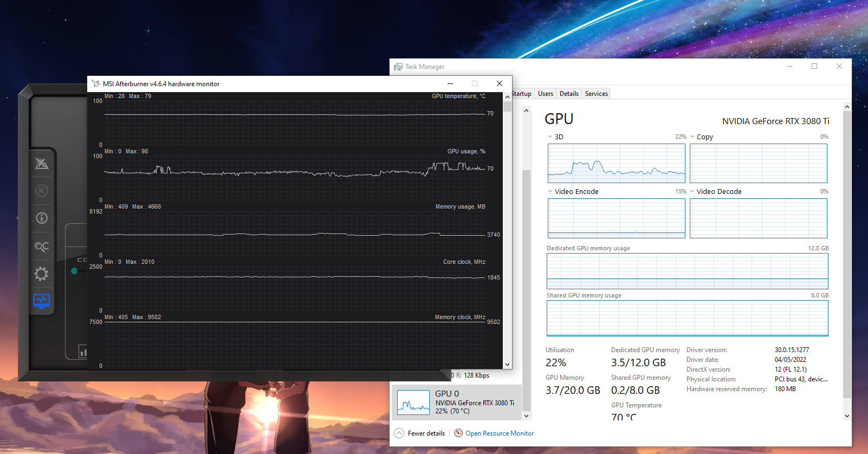
Task: Click the Copy engine graph
Action: (759, 163)
